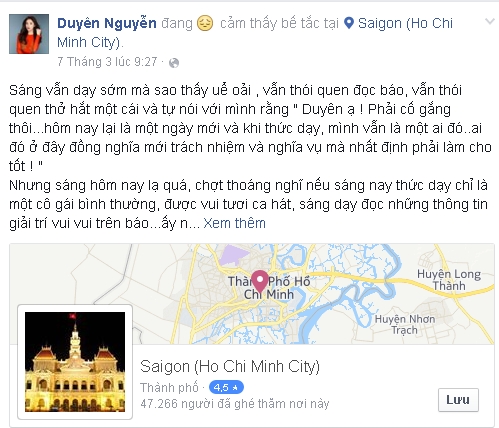The height and width of the screenshot is (428, 499).
Task: Click the Lưu save button
Action: pos(458,400)
